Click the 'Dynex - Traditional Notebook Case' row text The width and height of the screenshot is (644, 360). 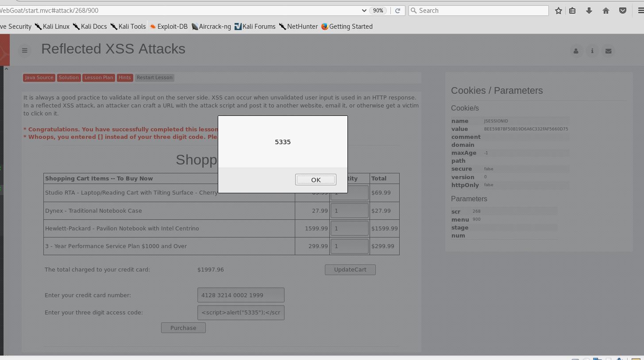click(93, 211)
